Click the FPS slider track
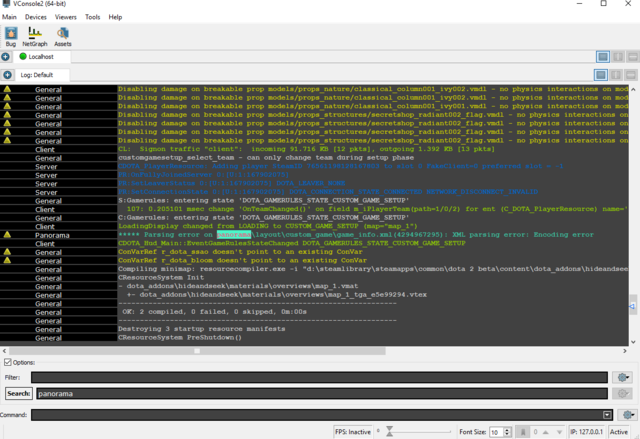The width and height of the screenshot is (640, 439). coord(420,431)
